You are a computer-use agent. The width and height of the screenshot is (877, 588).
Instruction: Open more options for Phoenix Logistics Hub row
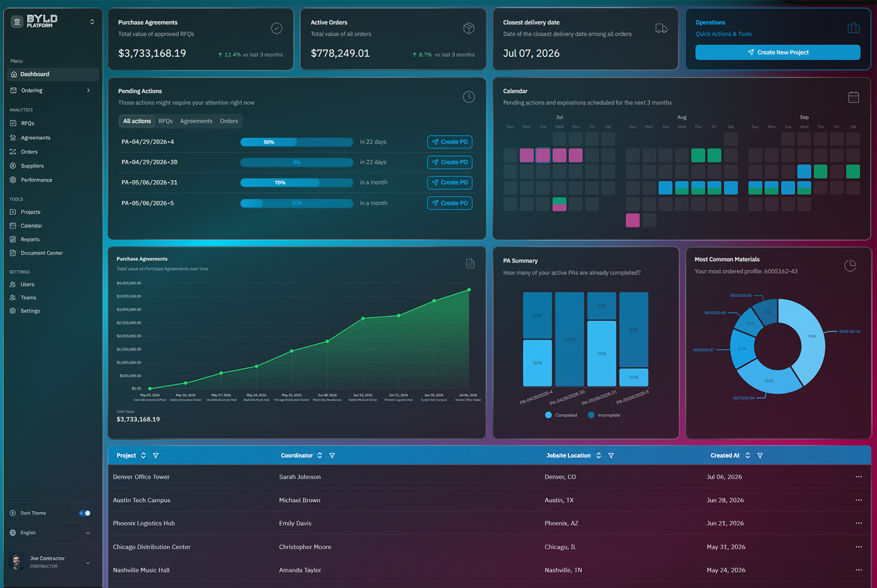[859, 524]
